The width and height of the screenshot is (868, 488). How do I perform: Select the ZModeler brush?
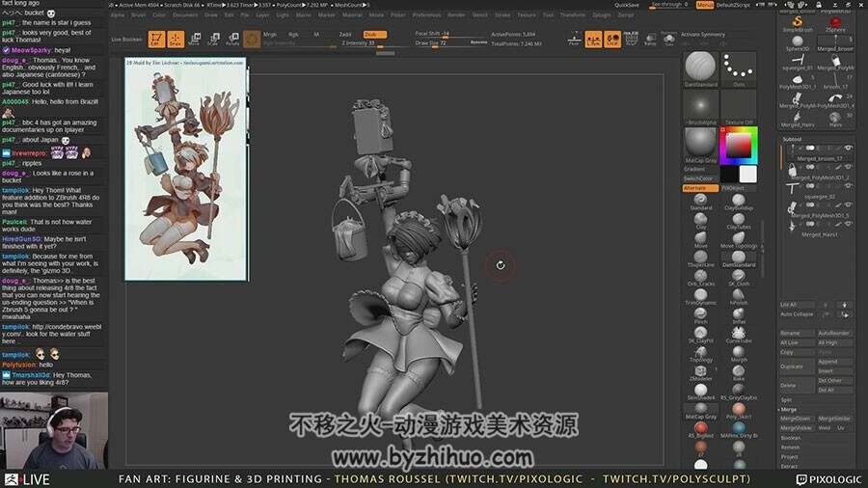tap(701, 373)
